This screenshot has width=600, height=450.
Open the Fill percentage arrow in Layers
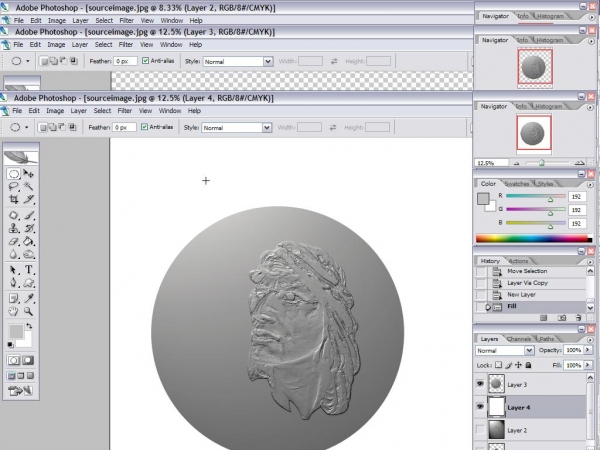[588, 365]
